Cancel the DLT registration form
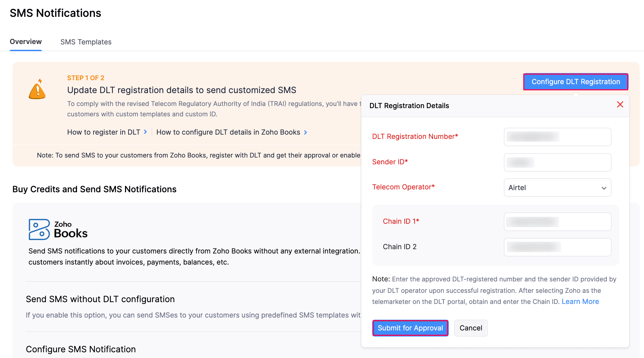The height and width of the screenshot is (358, 644). pos(471,328)
